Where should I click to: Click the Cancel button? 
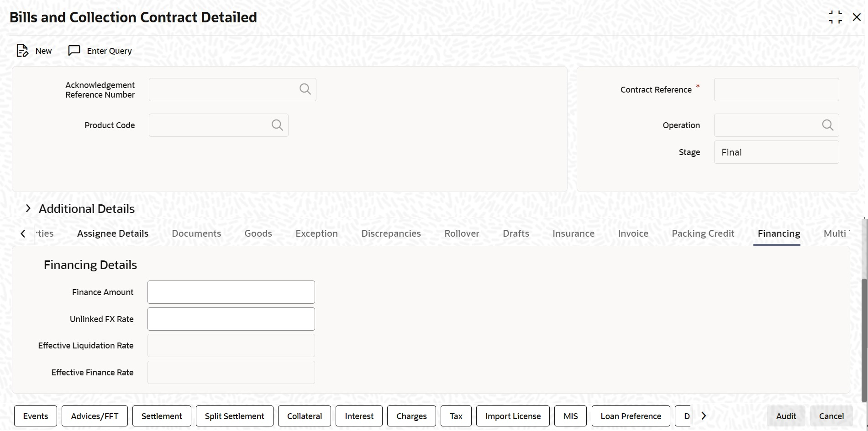pyautogui.click(x=831, y=416)
